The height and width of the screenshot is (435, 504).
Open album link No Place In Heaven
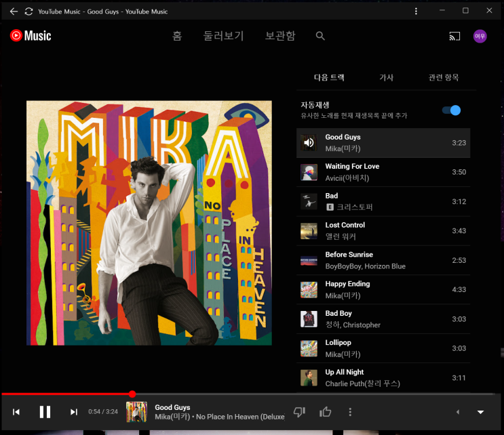click(240, 417)
